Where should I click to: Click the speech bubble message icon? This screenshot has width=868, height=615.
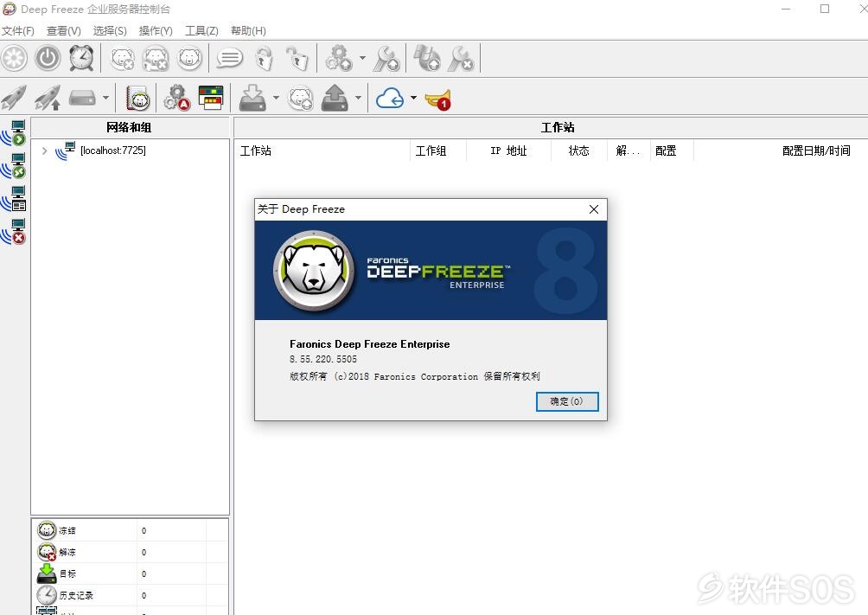(x=229, y=58)
